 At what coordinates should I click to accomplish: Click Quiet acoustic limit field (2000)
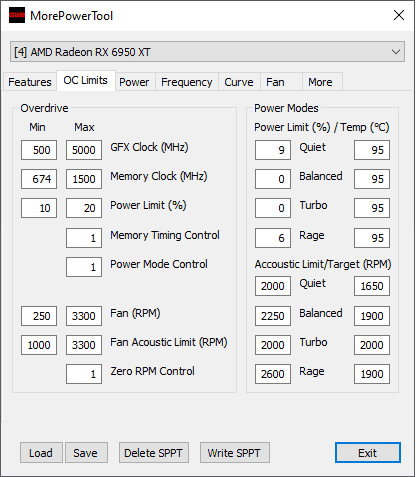pyautogui.click(x=273, y=286)
